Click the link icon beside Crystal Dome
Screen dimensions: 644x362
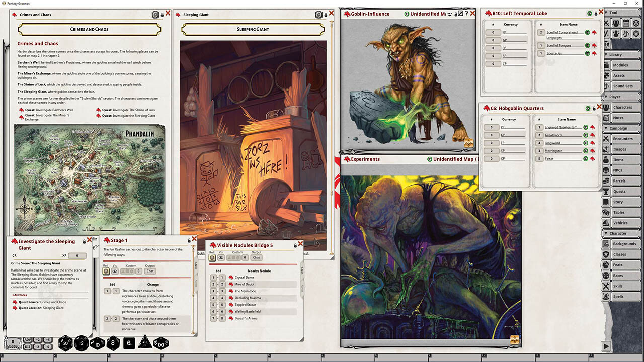coord(231,278)
